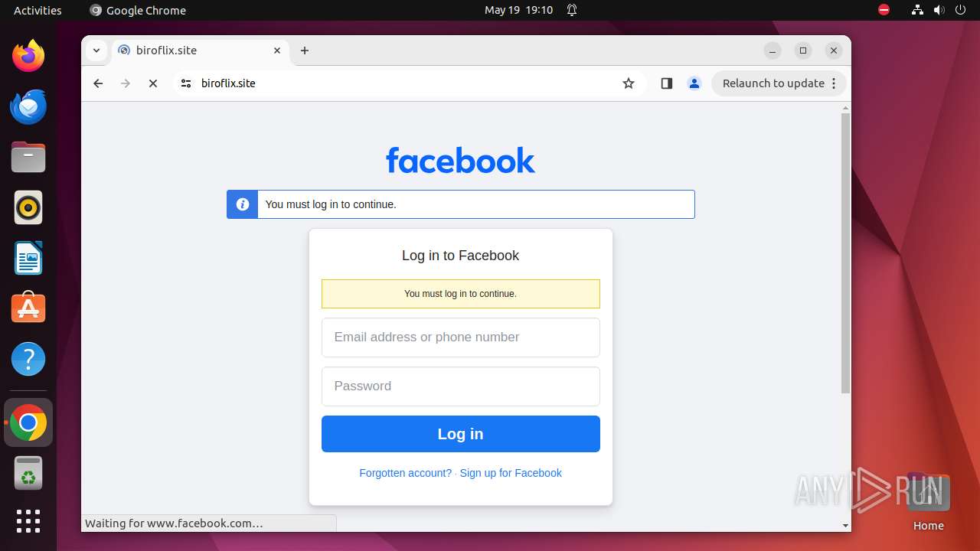Click the scrollbar up arrow
The image size is (980, 551).
(x=845, y=108)
